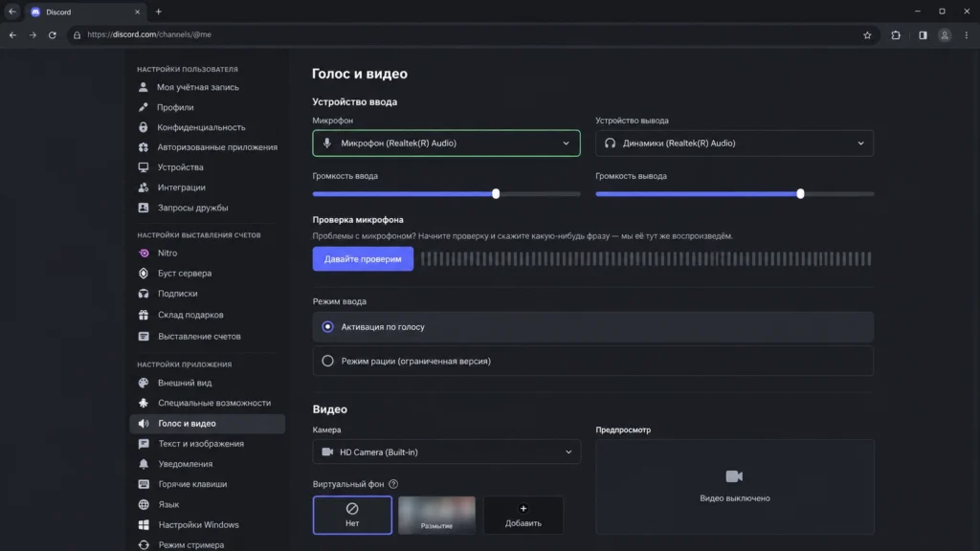Open Язык language settings

tap(207, 505)
